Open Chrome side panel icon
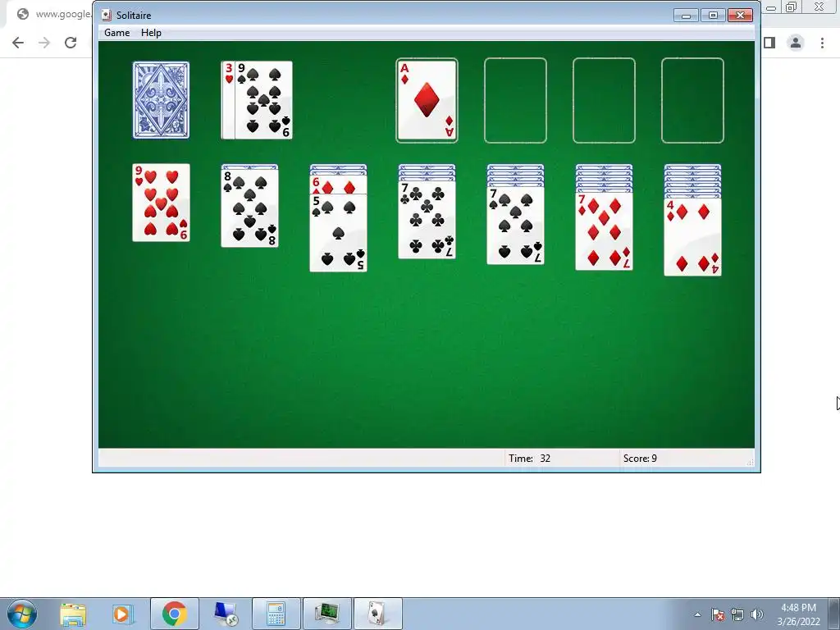The height and width of the screenshot is (630, 840). (x=769, y=43)
